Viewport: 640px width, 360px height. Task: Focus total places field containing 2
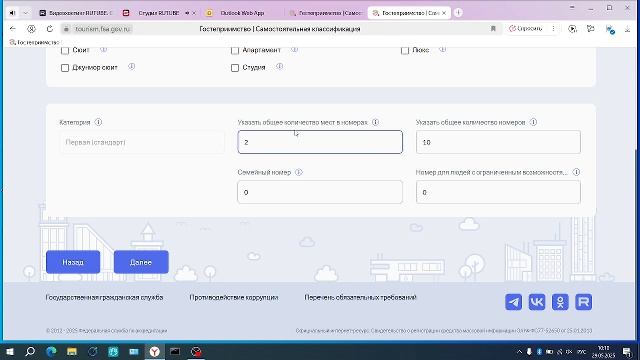320,142
